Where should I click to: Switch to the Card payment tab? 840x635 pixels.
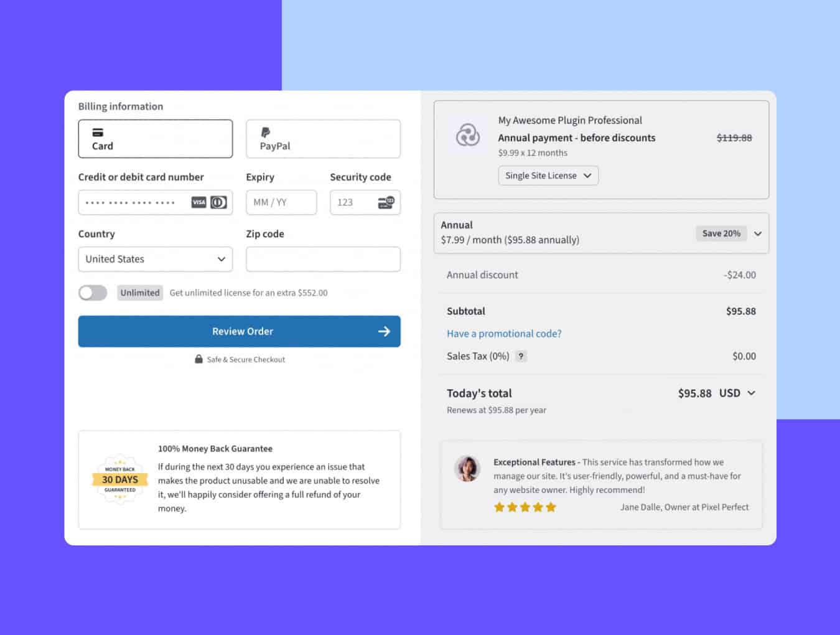(x=155, y=139)
